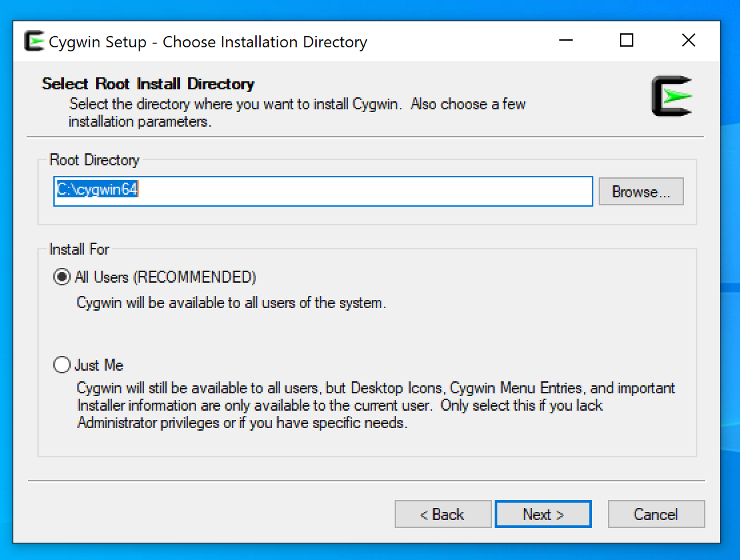Click the 'Install For' group label
This screenshot has height=560, width=740.
(x=79, y=249)
